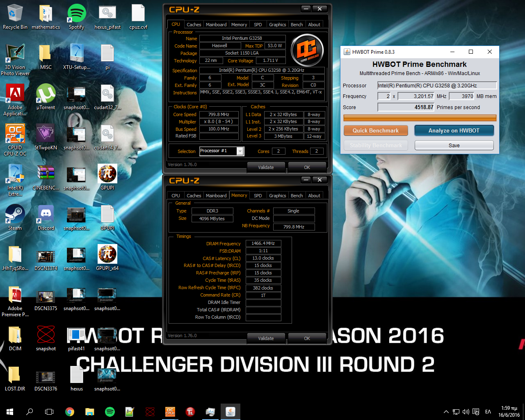Select the MISC folder icon
525x420 pixels.
pos(46,57)
